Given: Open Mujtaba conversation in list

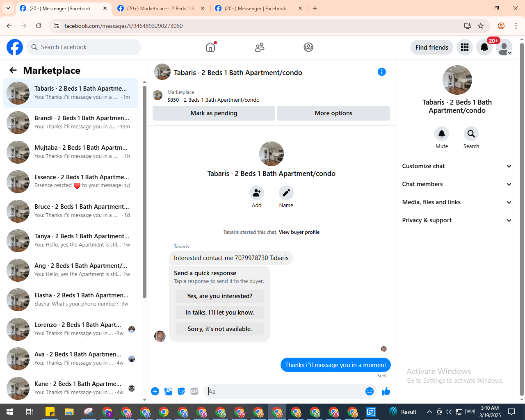Looking at the screenshot, I should pos(71,152).
